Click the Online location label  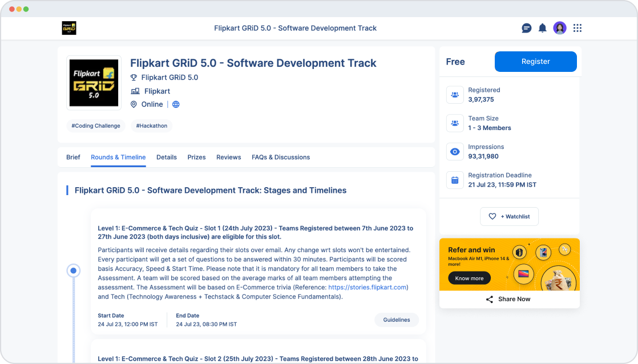(x=152, y=104)
